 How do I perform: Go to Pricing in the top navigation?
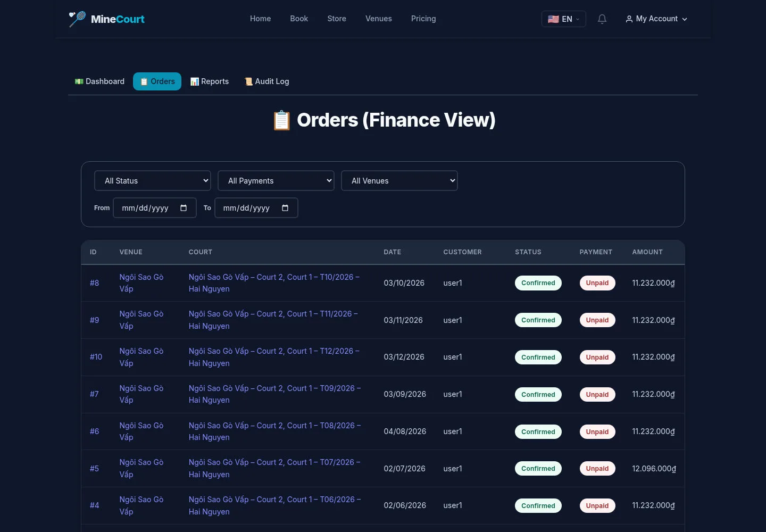pyautogui.click(x=423, y=19)
